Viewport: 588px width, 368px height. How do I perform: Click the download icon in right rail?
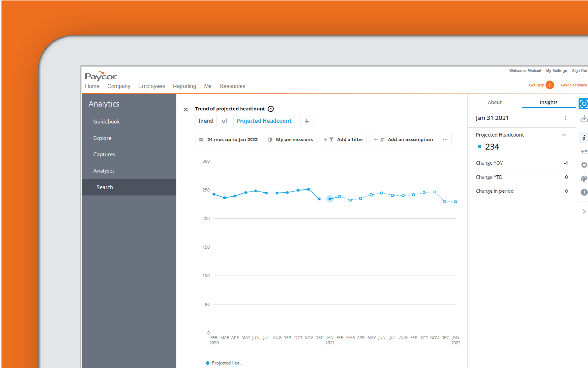[x=584, y=118]
